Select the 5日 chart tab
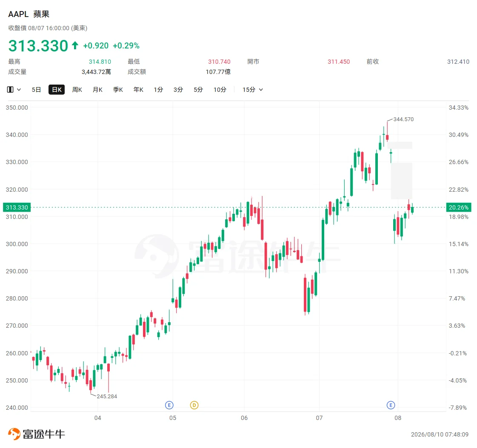This screenshot has width=477, height=448. (x=36, y=90)
